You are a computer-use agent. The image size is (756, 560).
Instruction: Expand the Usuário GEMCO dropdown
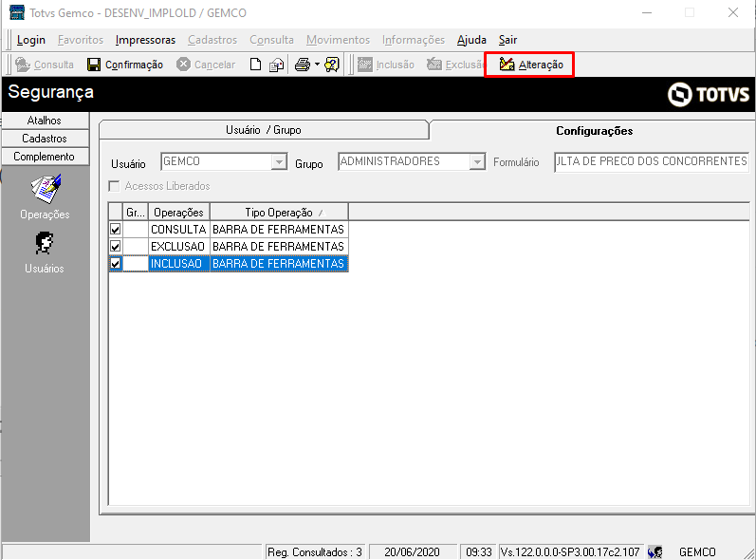click(279, 161)
